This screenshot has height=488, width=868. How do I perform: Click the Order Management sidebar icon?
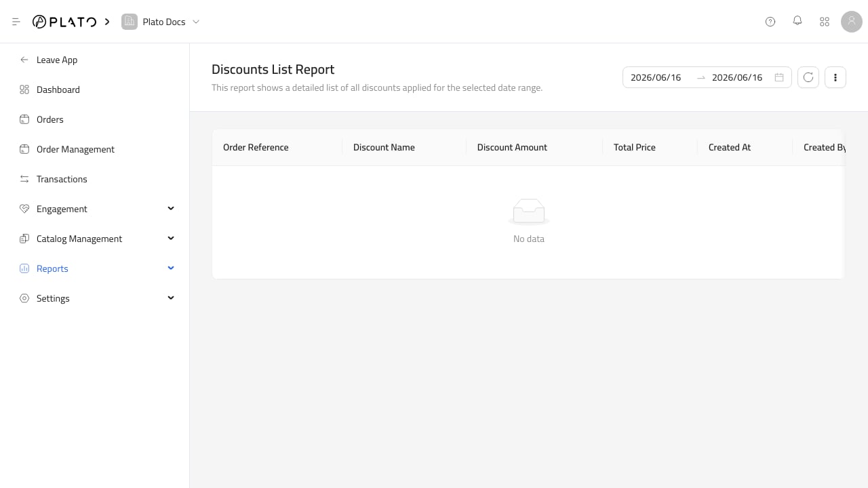click(x=24, y=149)
